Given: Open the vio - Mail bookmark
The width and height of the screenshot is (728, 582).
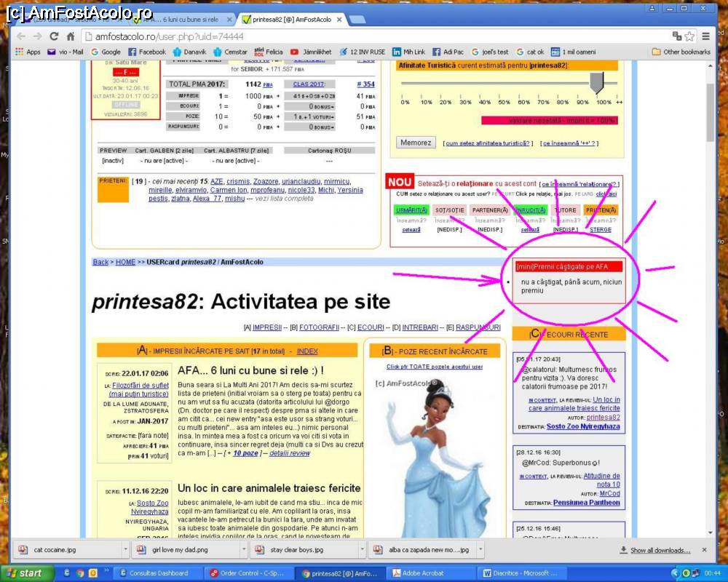Looking at the screenshot, I should pos(66,52).
